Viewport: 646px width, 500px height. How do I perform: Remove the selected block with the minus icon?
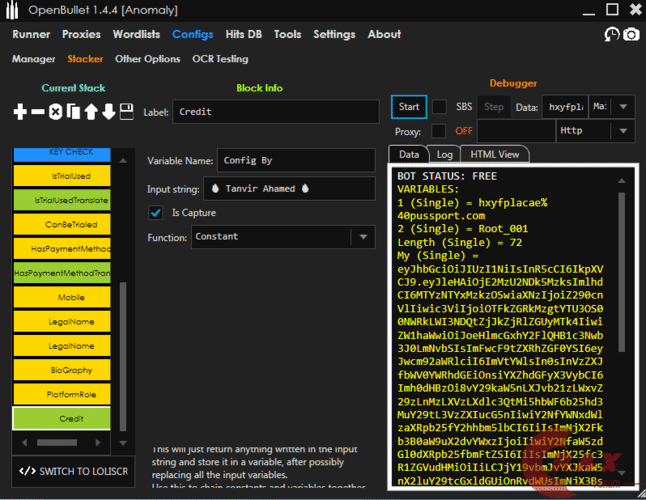[x=38, y=112]
